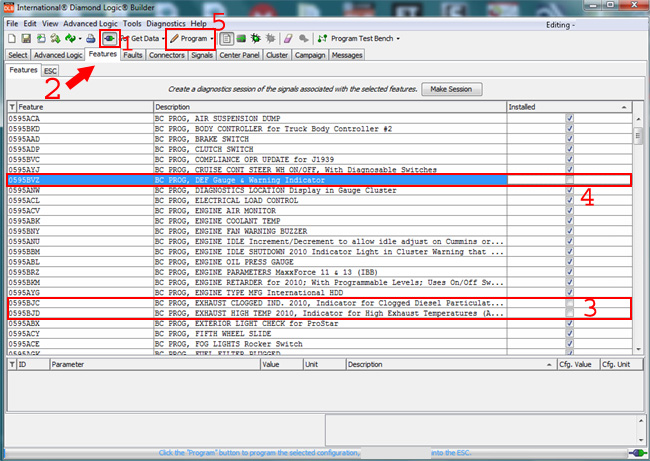Toggle Installed checkbox for 0595ACA Air Suspension Dump
The width and height of the screenshot is (650, 461).
[x=570, y=118]
